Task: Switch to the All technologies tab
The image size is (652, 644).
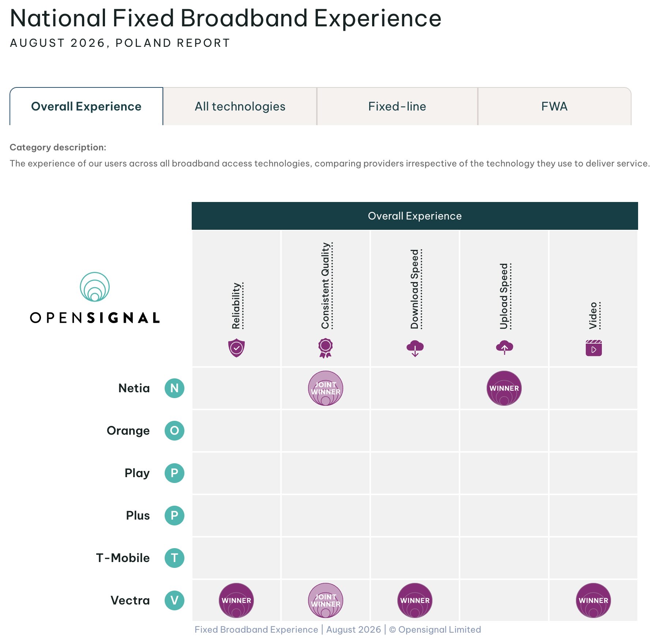Action: (x=240, y=106)
